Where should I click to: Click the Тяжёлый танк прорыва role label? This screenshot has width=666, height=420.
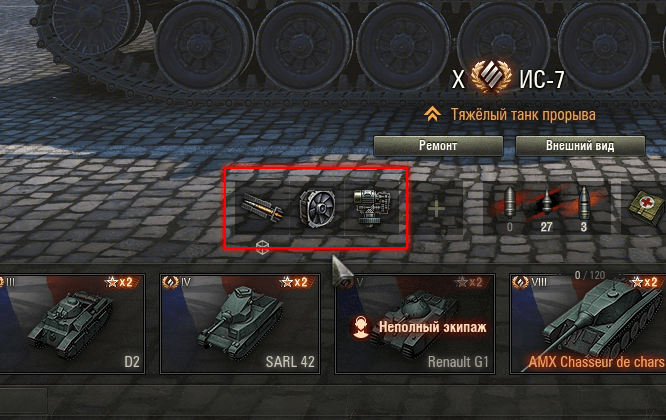(523, 115)
